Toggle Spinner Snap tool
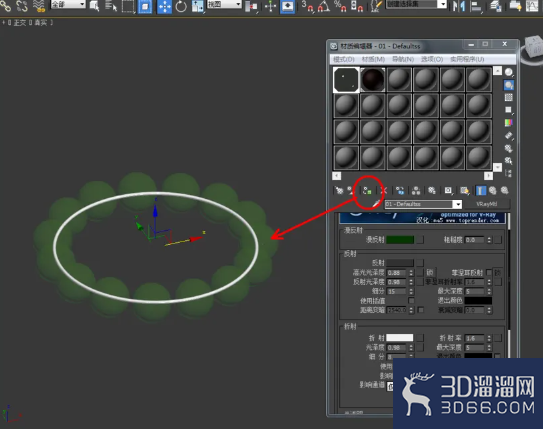The image size is (543, 429). tap(357, 6)
